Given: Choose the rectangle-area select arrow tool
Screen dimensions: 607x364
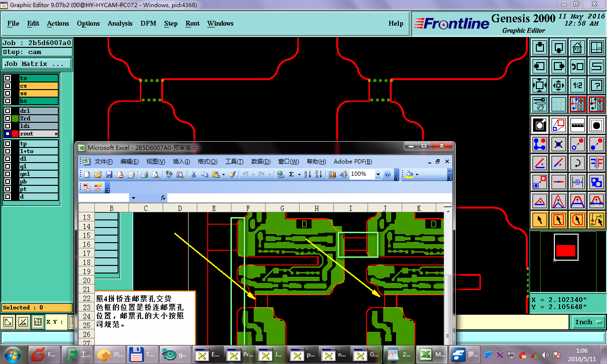Looking at the screenshot, I should point(559,219).
